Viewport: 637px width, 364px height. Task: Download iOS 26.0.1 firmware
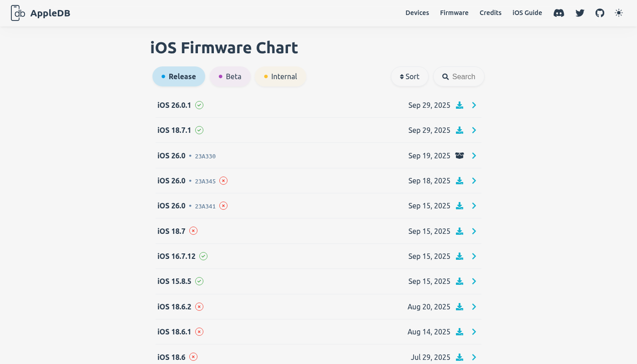click(460, 106)
